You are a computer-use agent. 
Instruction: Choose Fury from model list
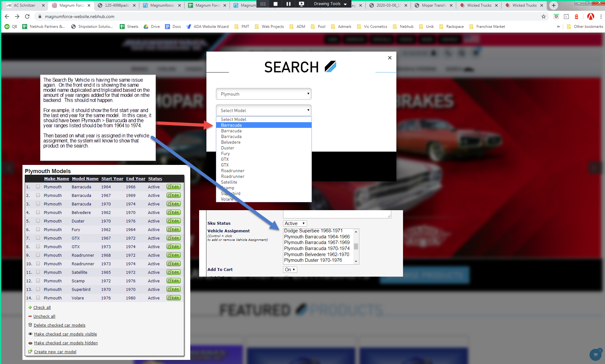point(264,154)
